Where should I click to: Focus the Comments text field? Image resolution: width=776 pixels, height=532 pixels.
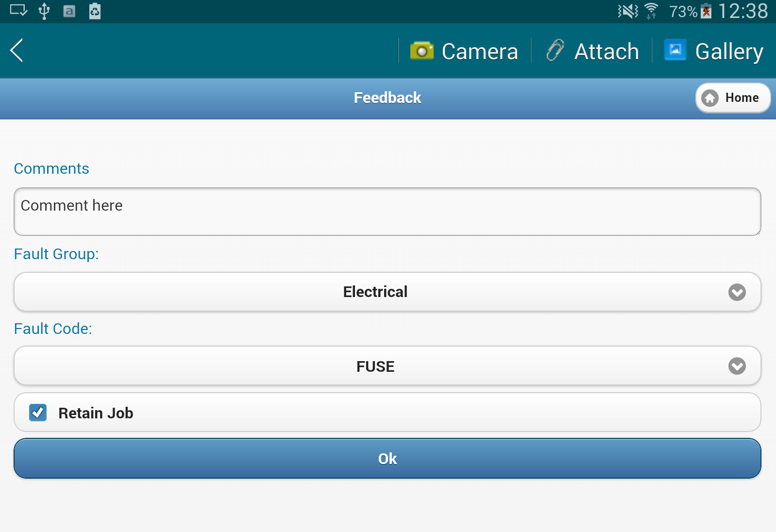tap(387, 212)
